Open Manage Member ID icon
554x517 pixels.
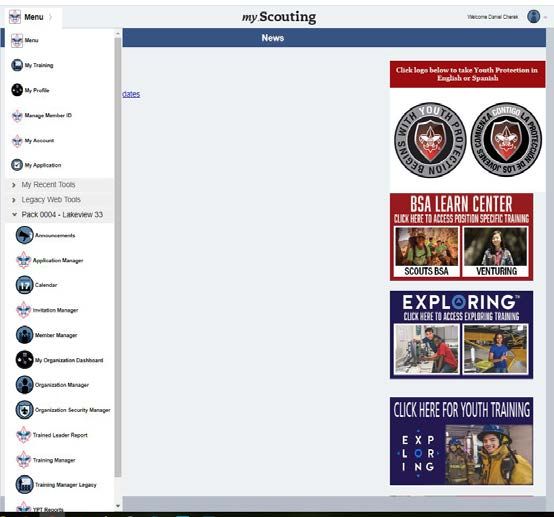coord(17,115)
